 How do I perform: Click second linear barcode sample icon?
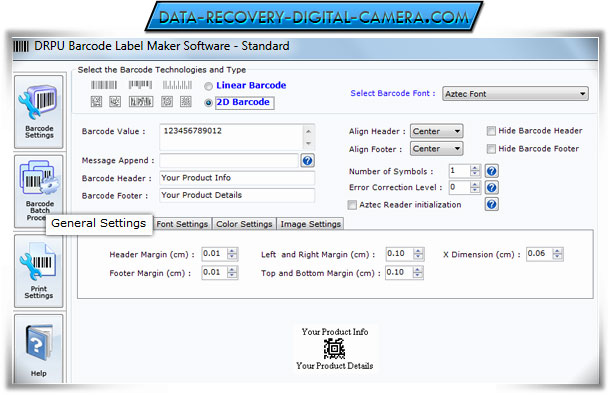(x=140, y=84)
